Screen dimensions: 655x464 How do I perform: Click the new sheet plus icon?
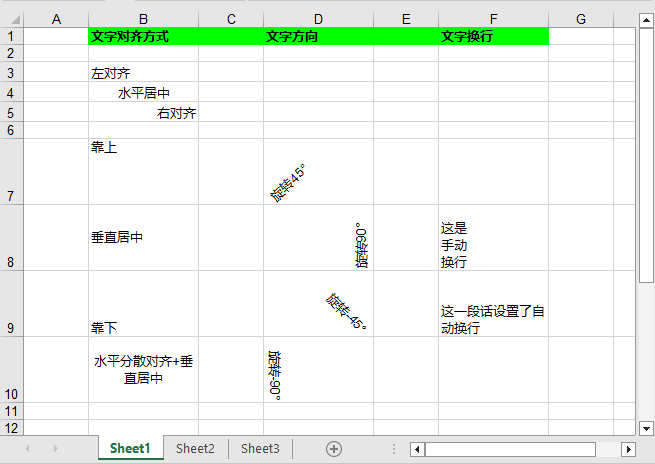pyautogui.click(x=334, y=449)
